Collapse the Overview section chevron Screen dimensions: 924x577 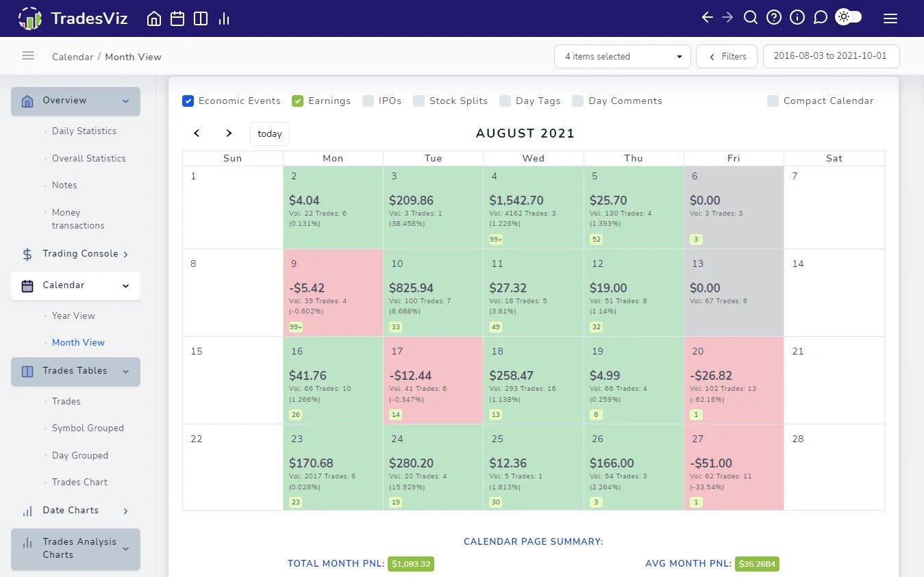(x=125, y=101)
